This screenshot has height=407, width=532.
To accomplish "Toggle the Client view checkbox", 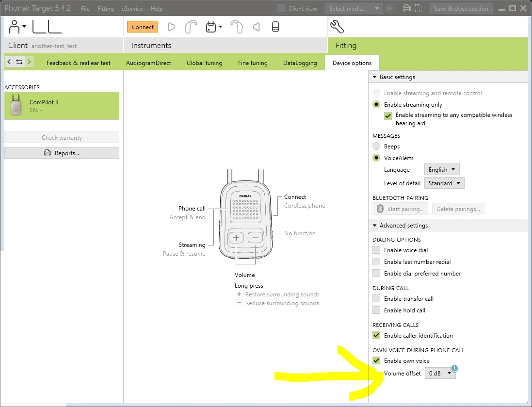I will [281, 8].
